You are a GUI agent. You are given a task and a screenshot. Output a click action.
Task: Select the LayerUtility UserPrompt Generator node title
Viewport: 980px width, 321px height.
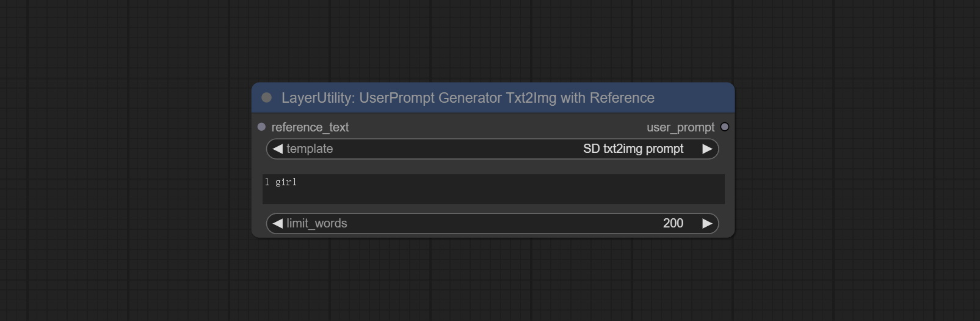467,98
